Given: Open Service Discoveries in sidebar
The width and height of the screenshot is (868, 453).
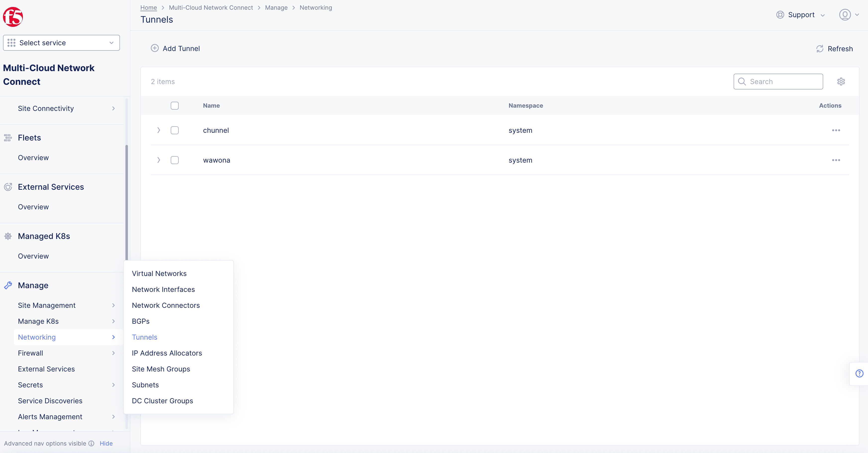Looking at the screenshot, I should pyautogui.click(x=50, y=401).
